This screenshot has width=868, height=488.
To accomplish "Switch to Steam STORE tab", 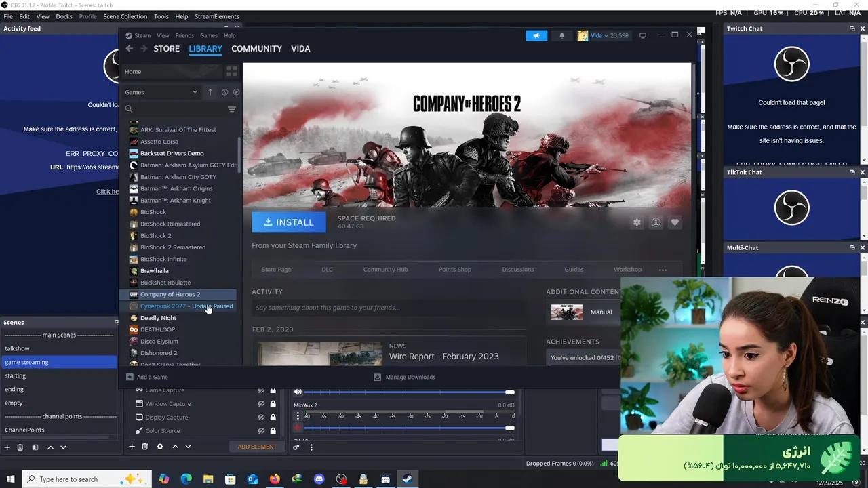I will (166, 49).
